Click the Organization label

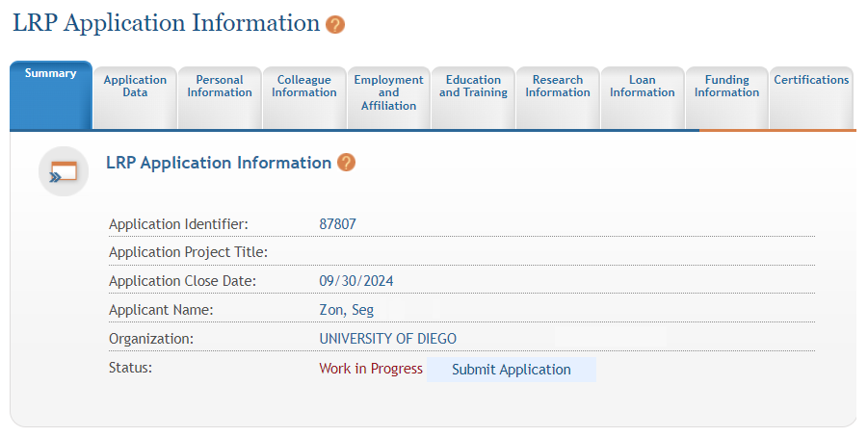tap(151, 339)
